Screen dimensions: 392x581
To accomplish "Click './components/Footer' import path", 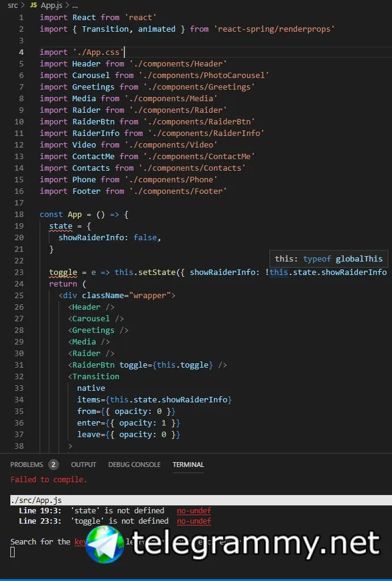I will coord(178,191).
